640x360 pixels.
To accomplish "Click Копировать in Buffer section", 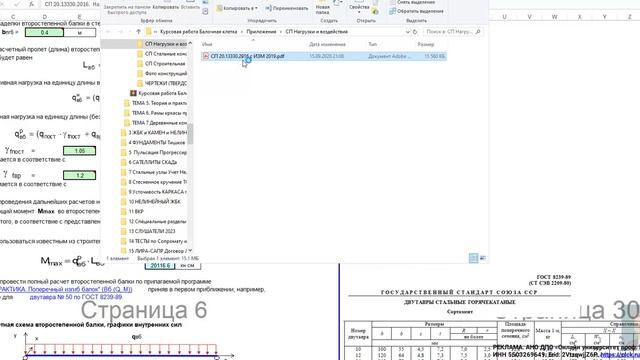I will (165, 7).
